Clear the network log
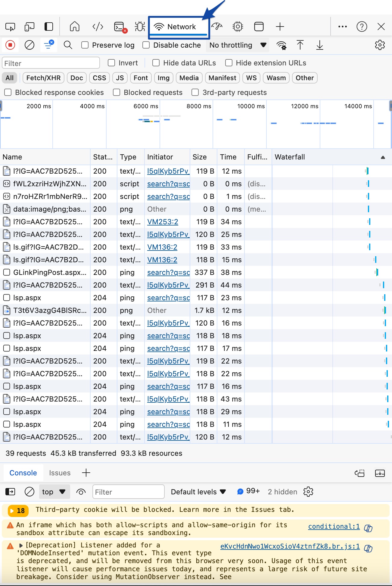 click(29, 45)
